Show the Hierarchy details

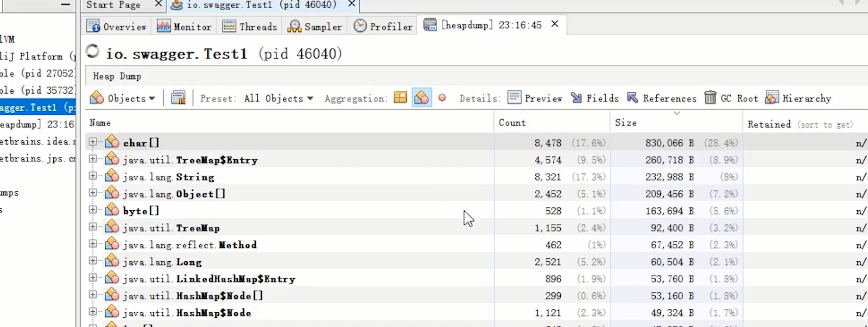click(798, 98)
